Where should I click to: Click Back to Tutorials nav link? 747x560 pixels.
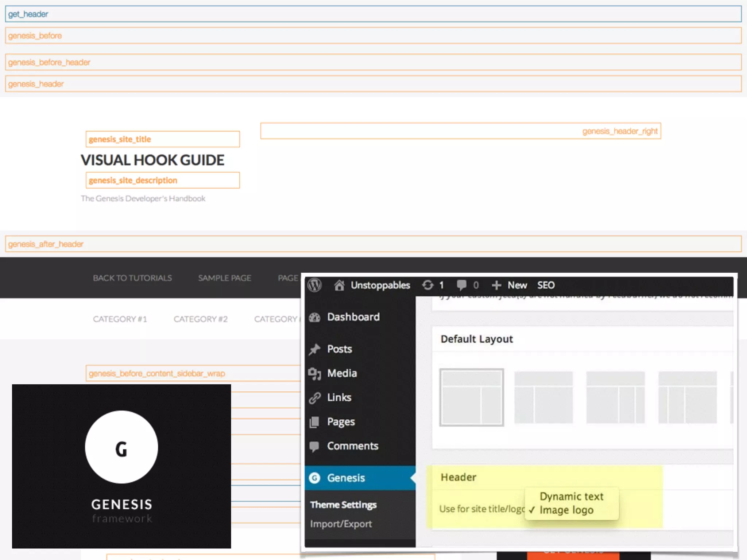132,278
